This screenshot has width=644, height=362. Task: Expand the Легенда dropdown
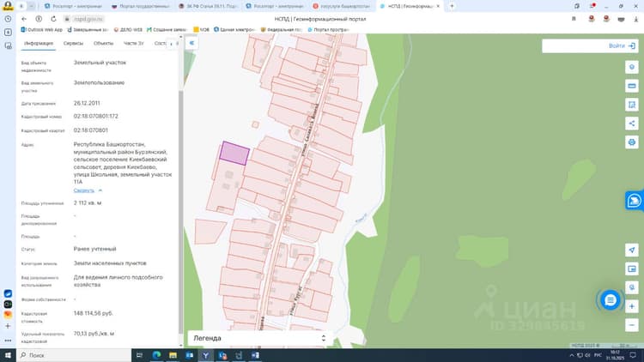tap(259, 338)
